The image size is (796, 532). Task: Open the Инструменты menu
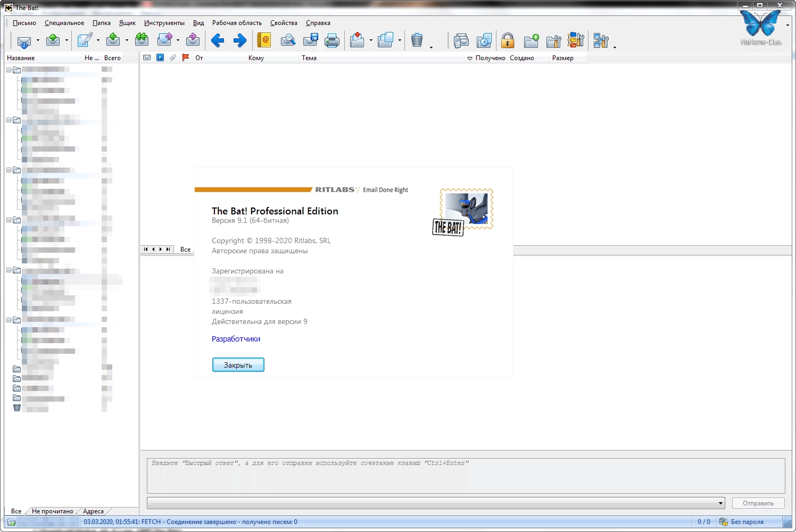164,23
